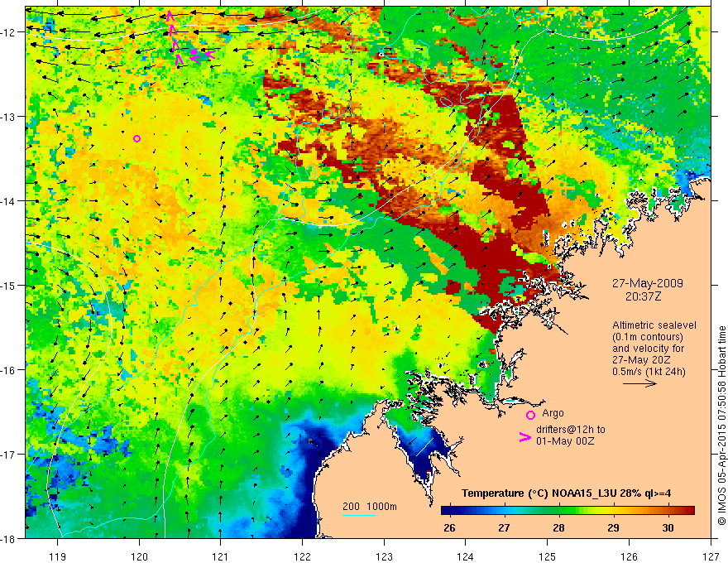Click the text 'and velocity for'
This screenshot has width=728, height=563.
648,349
